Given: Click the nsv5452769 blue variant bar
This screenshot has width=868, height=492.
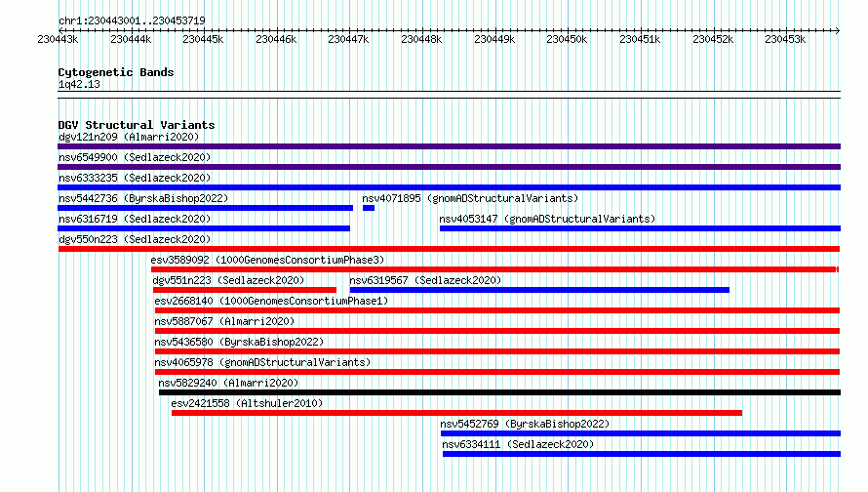Looking at the screenshot, I should [641, 433].
